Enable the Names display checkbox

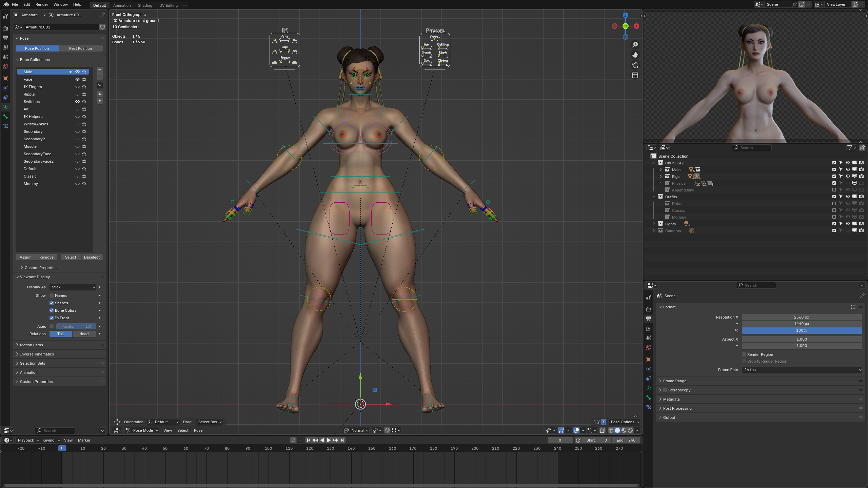[52, 296]
